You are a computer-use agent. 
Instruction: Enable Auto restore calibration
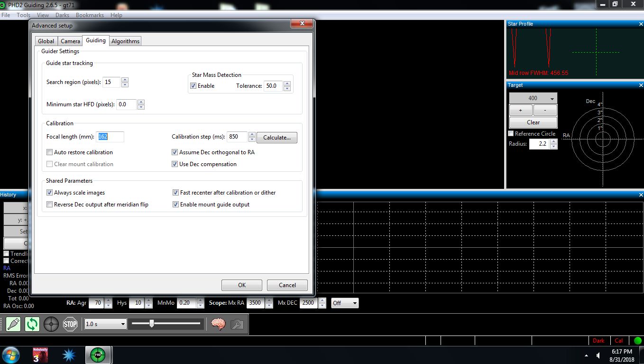coord(50,152)
